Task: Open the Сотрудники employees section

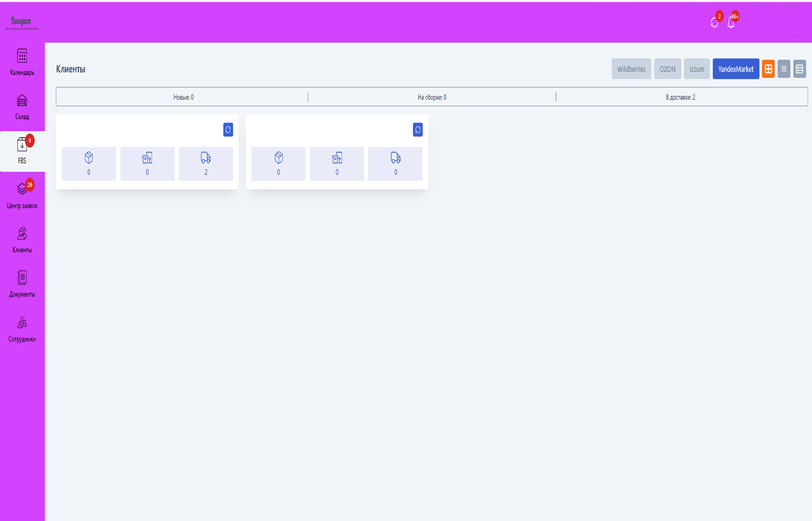Action: (22, 329)
